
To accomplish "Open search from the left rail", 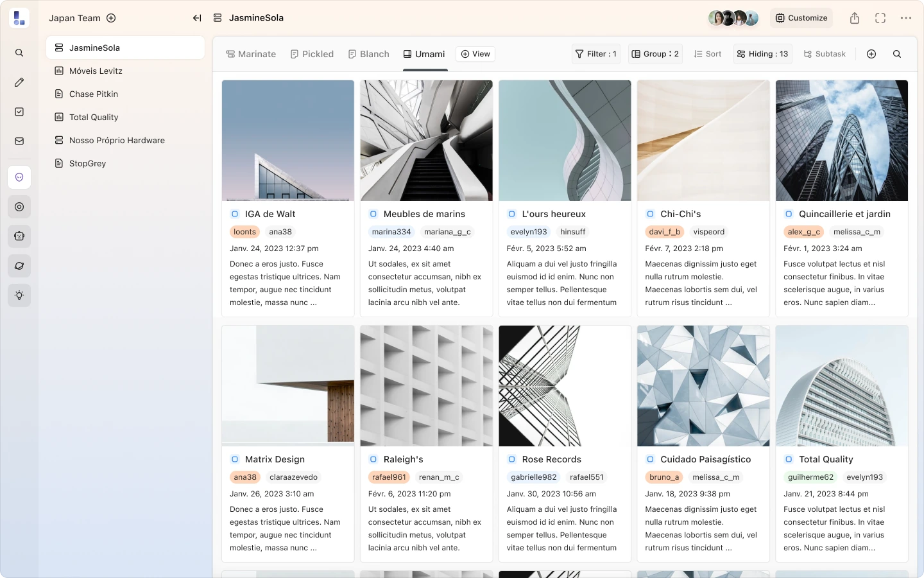I will 19,53.
